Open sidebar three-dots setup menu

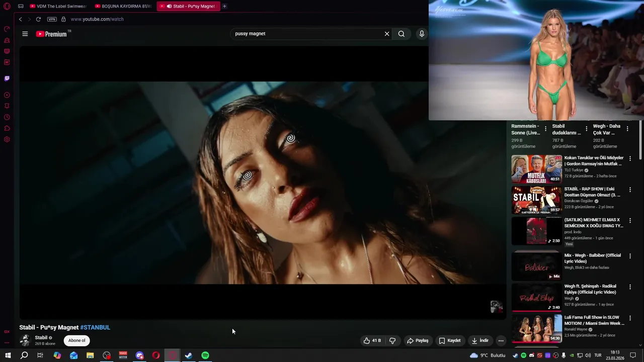click(x=7, y=342)
